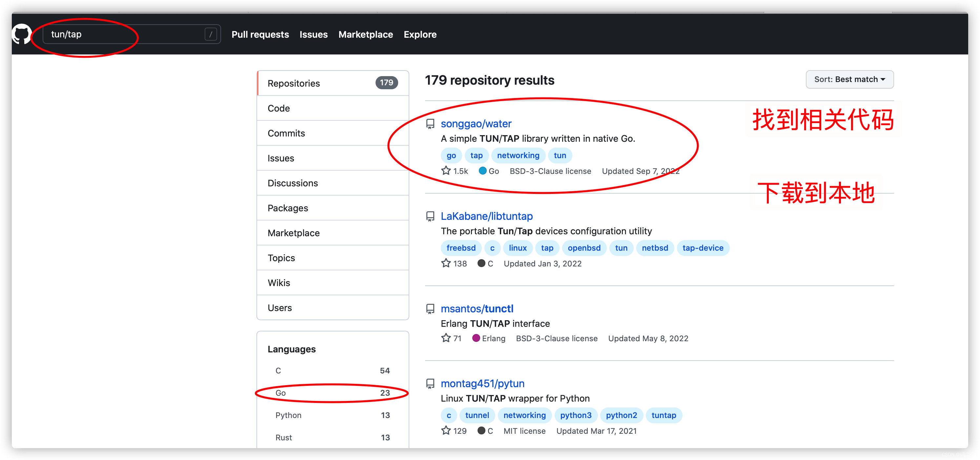Select the Topics search category

coord(333,258)
